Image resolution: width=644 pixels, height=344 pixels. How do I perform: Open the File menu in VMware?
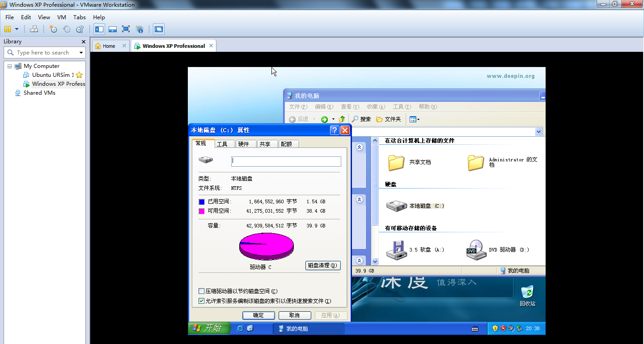point(9,17)
